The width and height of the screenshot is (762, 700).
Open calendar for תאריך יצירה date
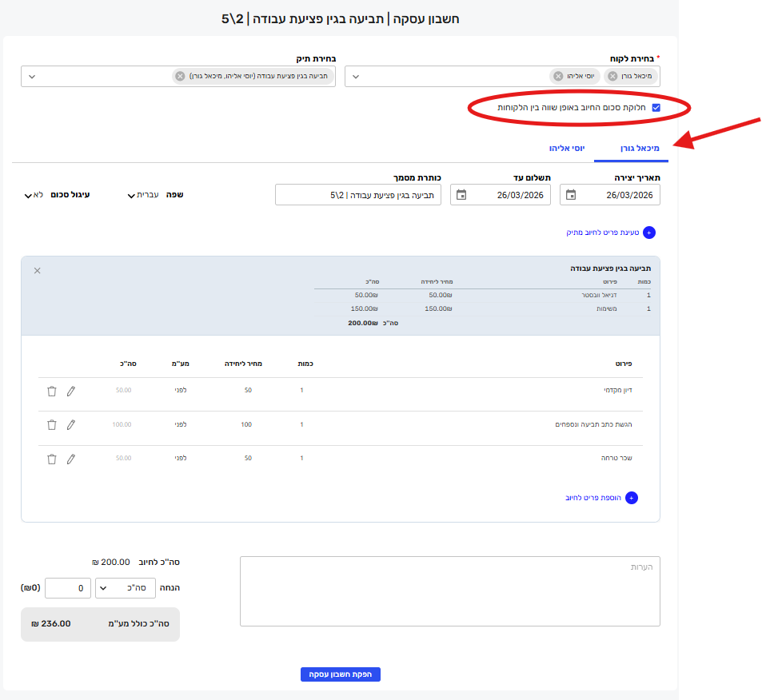pos(571,195)
